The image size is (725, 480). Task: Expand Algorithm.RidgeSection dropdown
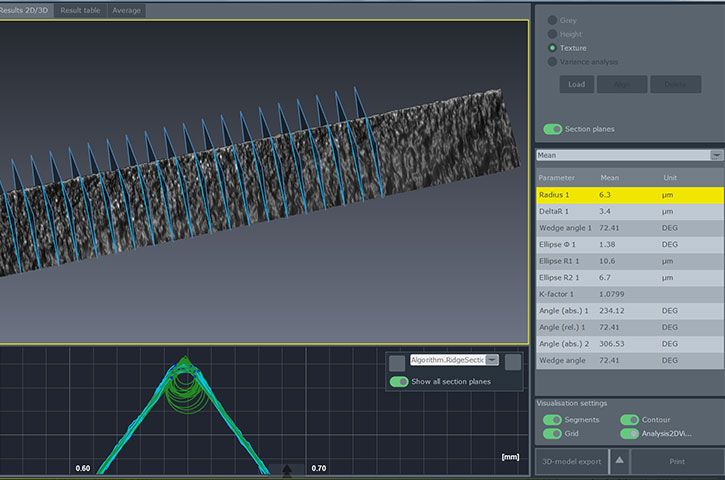tap(491, 359)
